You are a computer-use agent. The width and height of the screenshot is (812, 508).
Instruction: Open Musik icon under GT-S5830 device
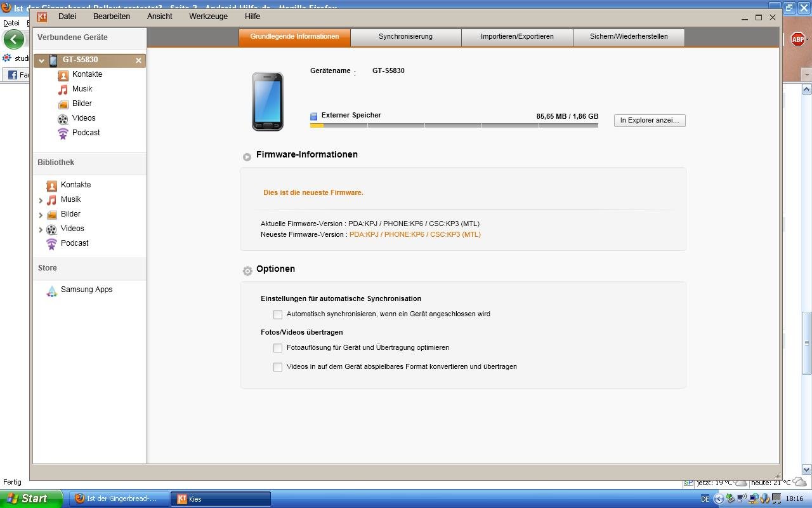click(63, 90)
